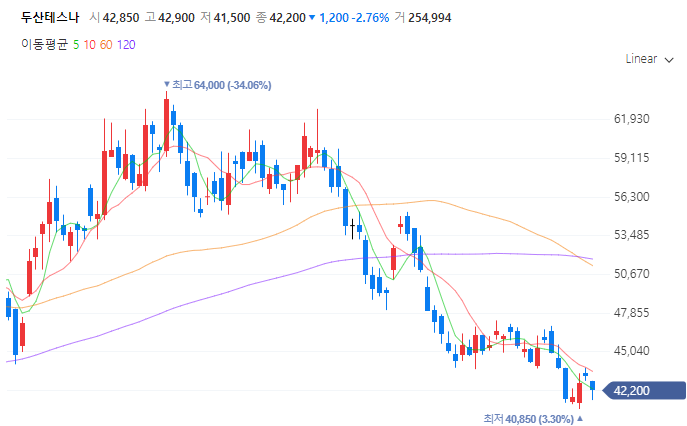Click the volume value 254,994

(429, 18)
